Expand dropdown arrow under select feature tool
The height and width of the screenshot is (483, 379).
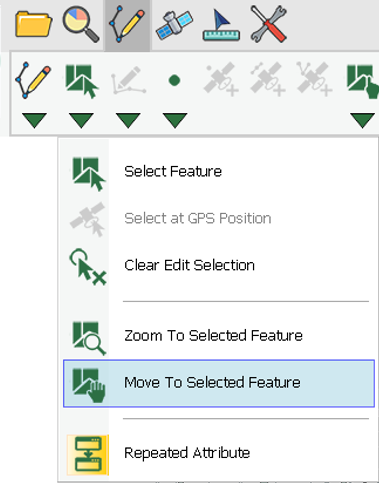[x=81, y=120]
